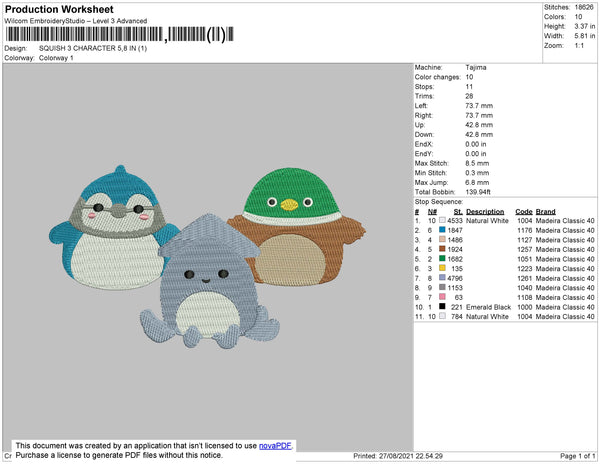Click the Printed date 27/08/2021 text
Viewport: 600px width, 464px height.
(398, 456)
